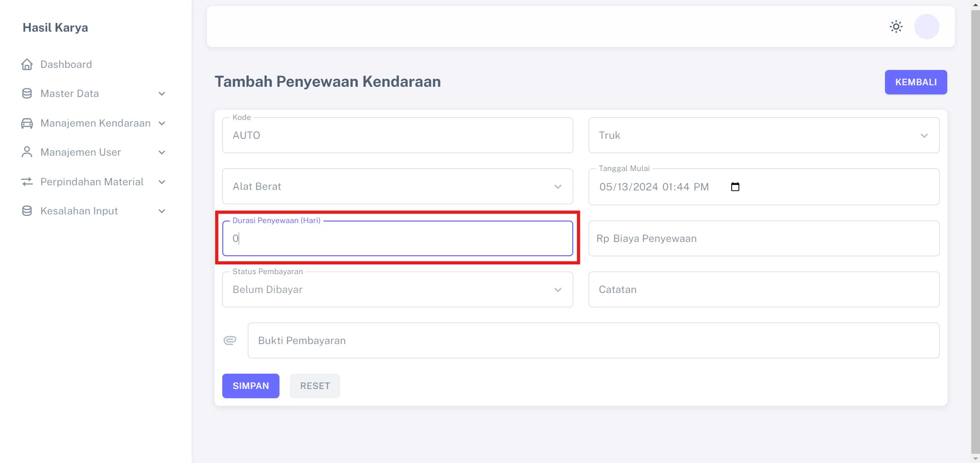Toggle light/dark theme with sun icon
Image resolution: width=980 pixels, height=463 pixels.
pos(896,27)
